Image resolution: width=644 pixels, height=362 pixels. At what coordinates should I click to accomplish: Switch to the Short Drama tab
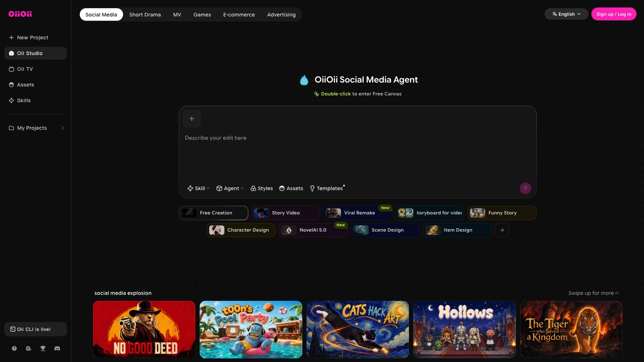point(145,15)
